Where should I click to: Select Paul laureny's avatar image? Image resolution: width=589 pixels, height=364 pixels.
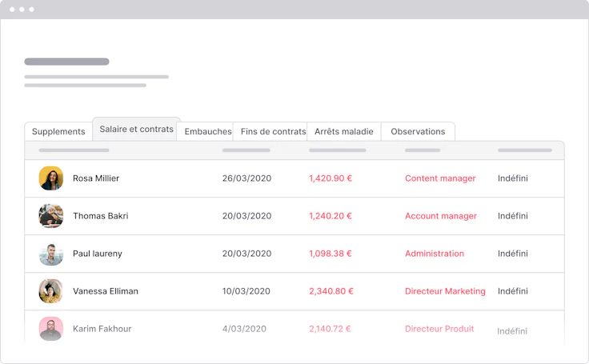(50, 254)
